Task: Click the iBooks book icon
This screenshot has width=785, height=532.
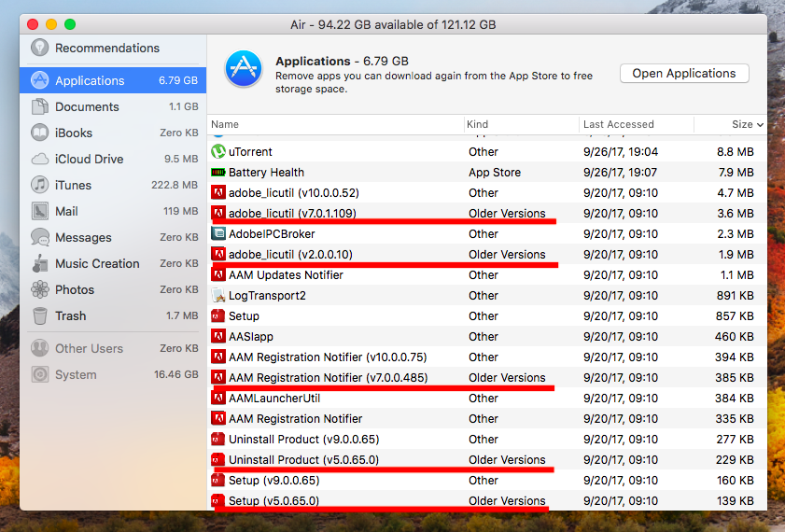Action: tap(39, 133)
